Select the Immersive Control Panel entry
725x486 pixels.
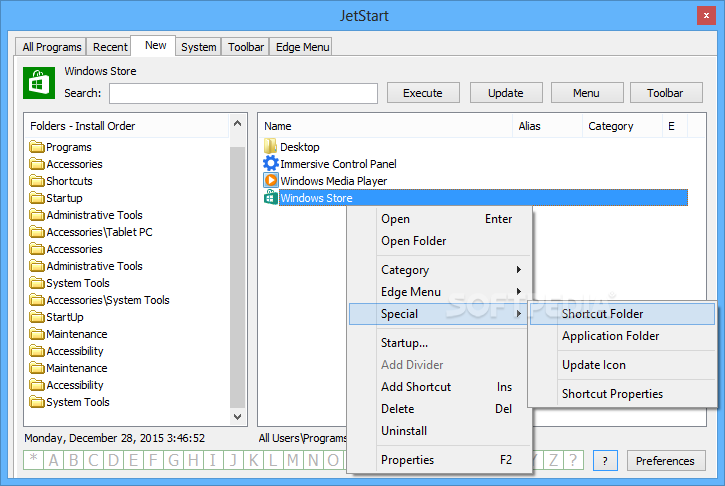(x=338, y=164)
